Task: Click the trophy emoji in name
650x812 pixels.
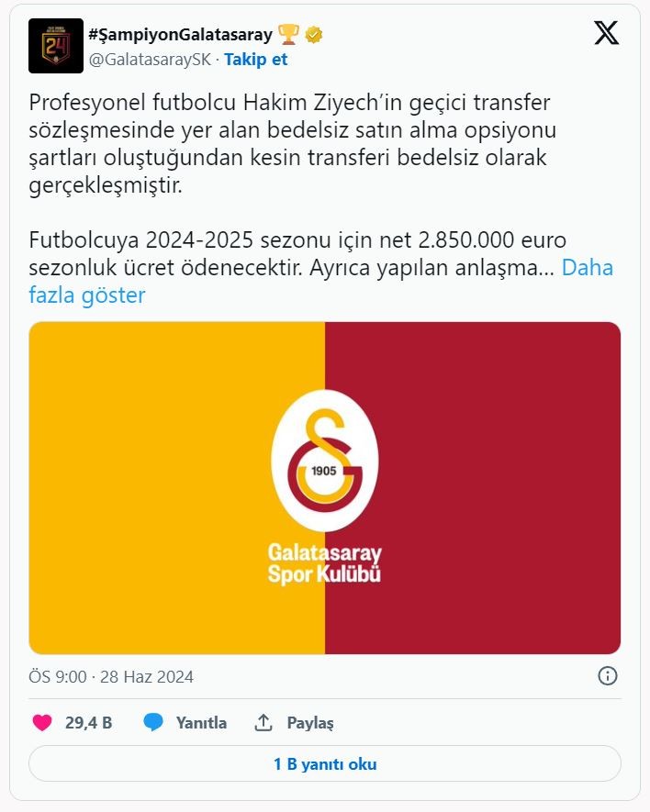Action: [x=289, y=36]
